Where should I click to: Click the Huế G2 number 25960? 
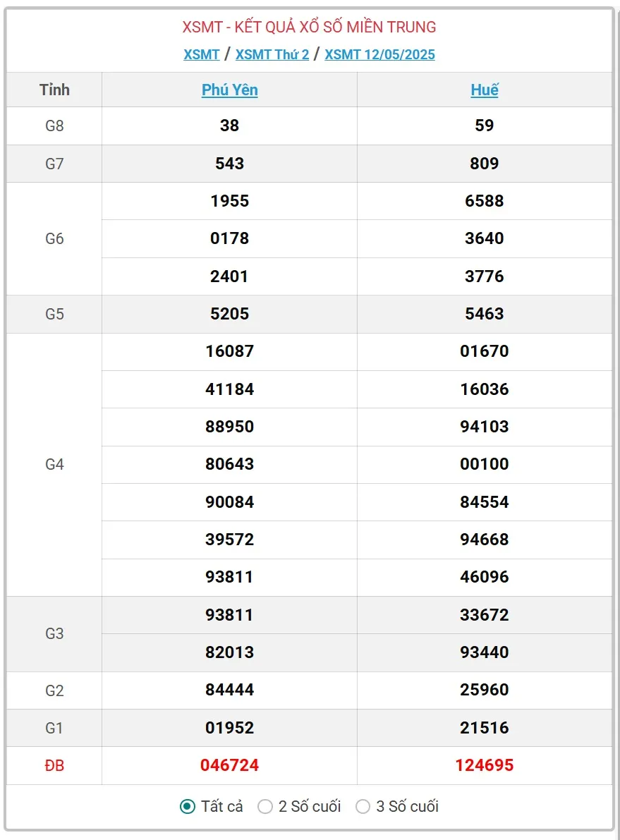(x=485, y=690)
